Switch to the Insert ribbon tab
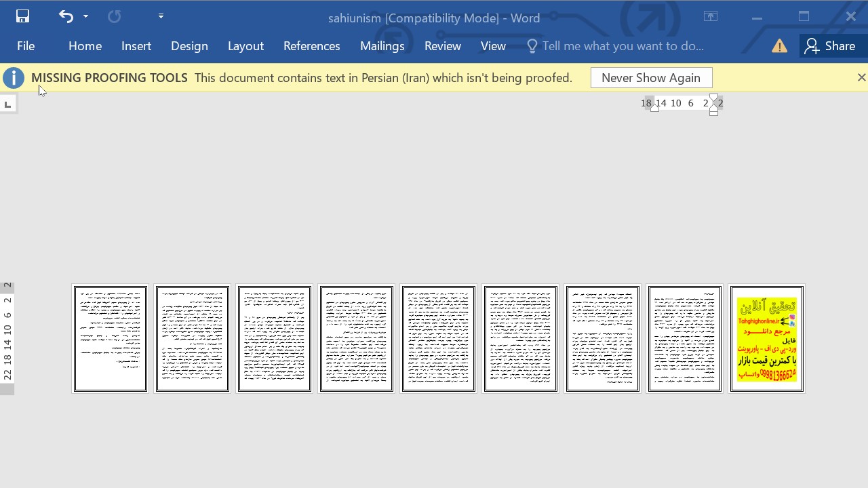The width and height of the screenshot is (868, 488). [136, 46]
